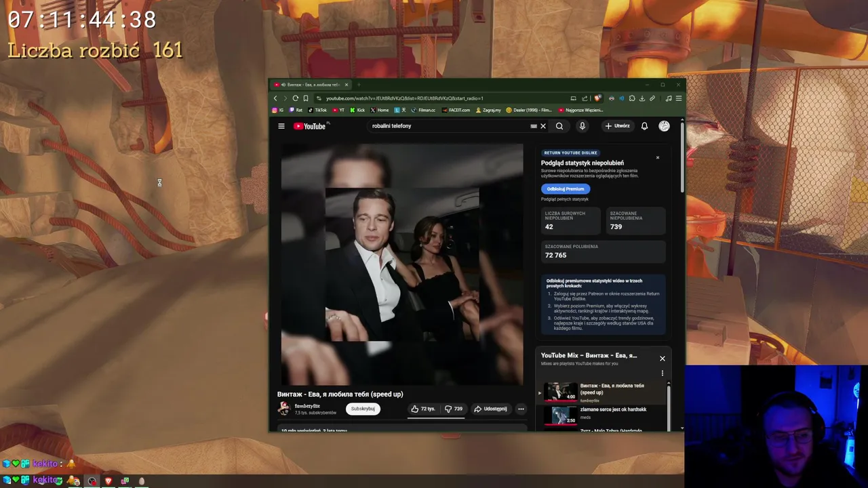Screen dimensions: 868x488
Task: Open the on-screen keyboard in the search box
Action: pyautogui.click(x=534, y=126)
